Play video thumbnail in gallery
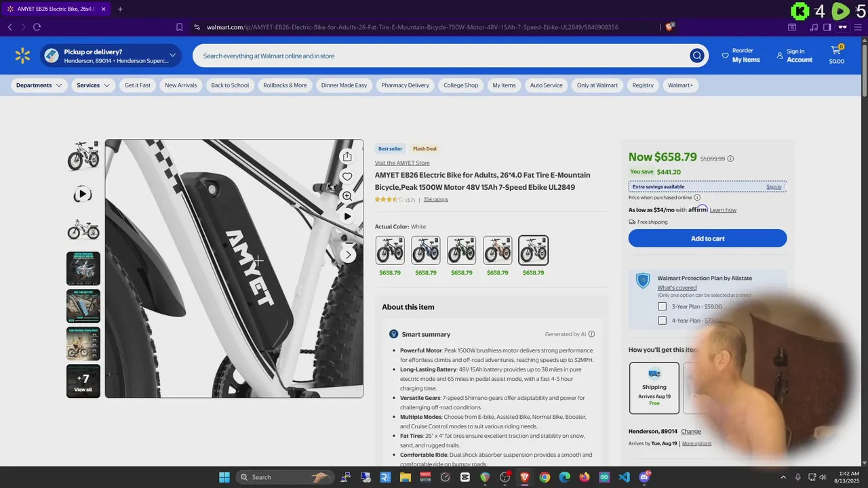The image size is (868, 488). [x=83, y=194]
